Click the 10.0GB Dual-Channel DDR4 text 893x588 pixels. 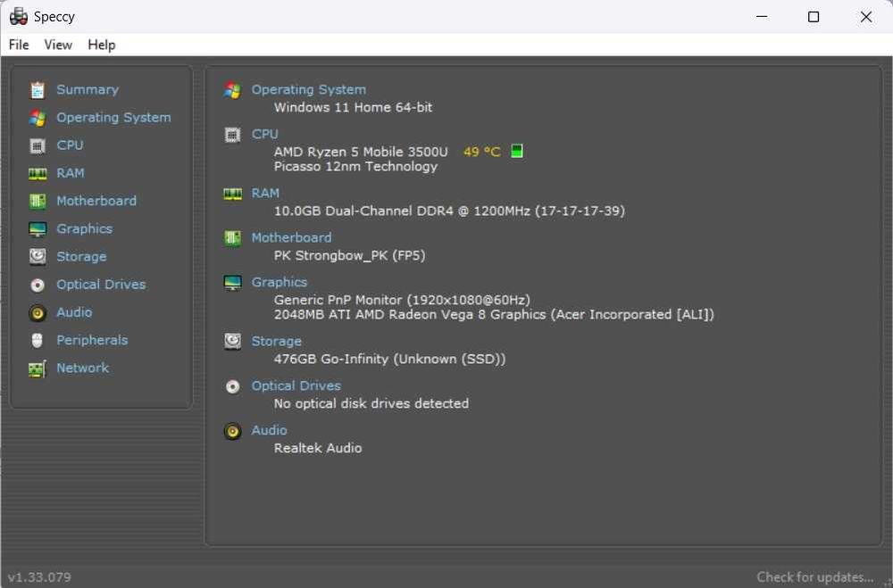click(x=449, y=211)
